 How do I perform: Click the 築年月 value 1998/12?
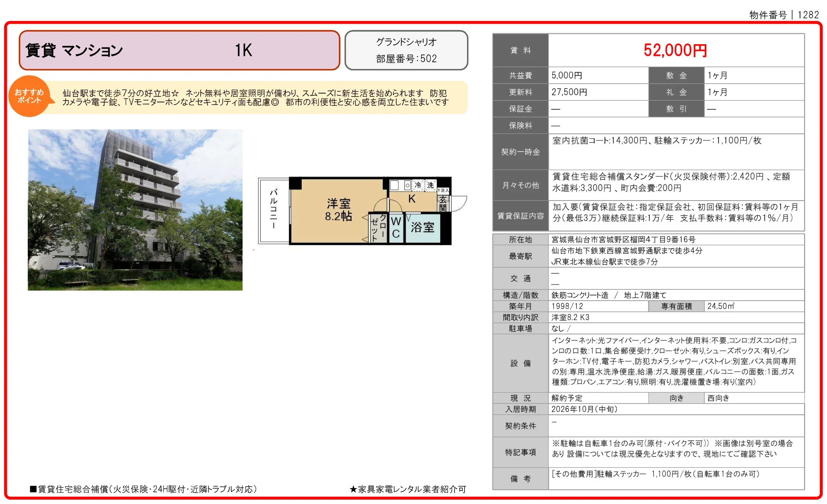tap(567, 306)
